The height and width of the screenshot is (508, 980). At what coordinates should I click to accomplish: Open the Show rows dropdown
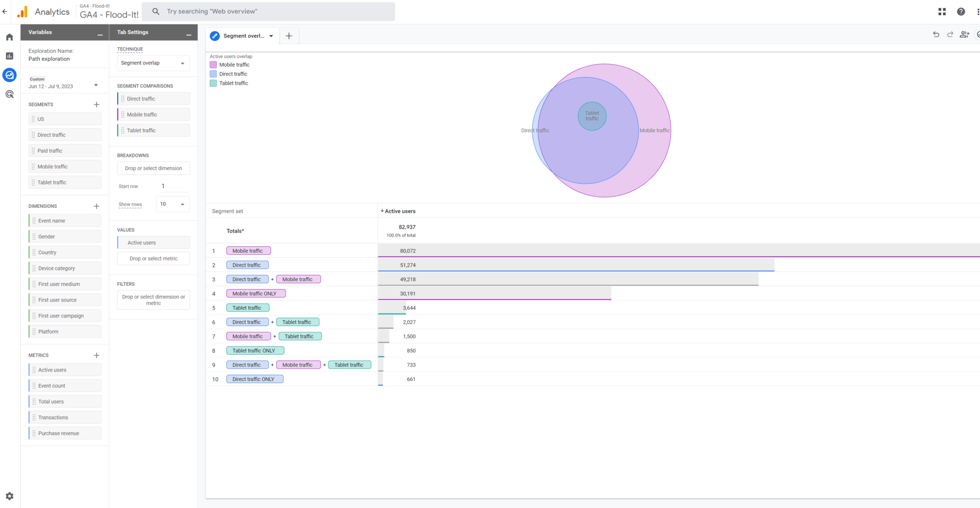[172, 203]
